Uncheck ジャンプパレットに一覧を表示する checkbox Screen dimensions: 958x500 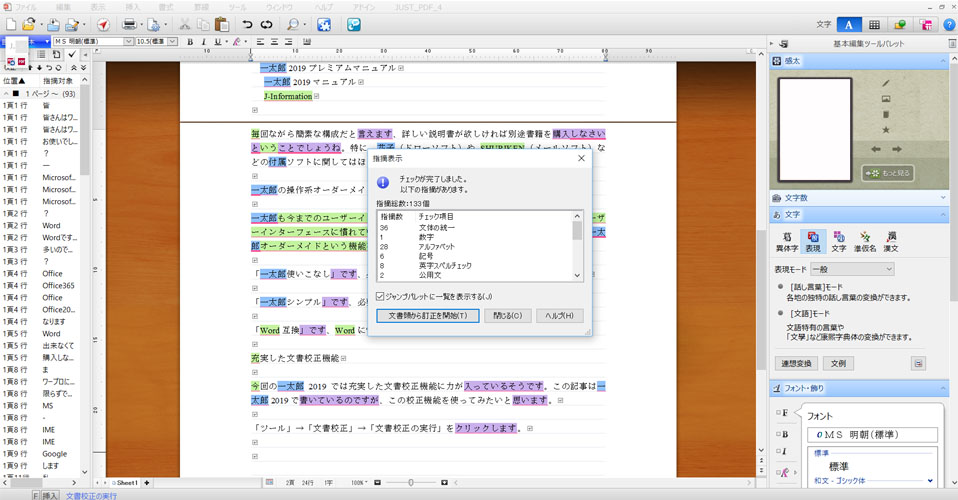pos(380,296)
